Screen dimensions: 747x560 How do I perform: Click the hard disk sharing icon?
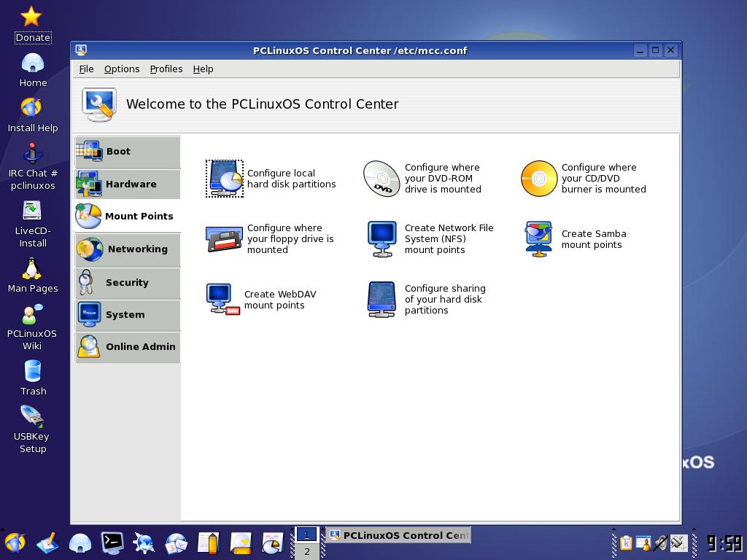[382, 300]
